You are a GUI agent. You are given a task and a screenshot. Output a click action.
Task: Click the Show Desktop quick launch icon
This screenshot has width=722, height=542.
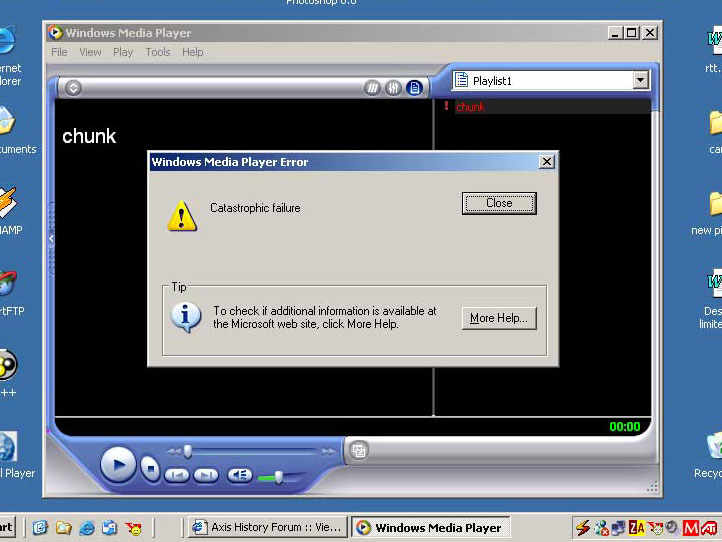[40, 528]
